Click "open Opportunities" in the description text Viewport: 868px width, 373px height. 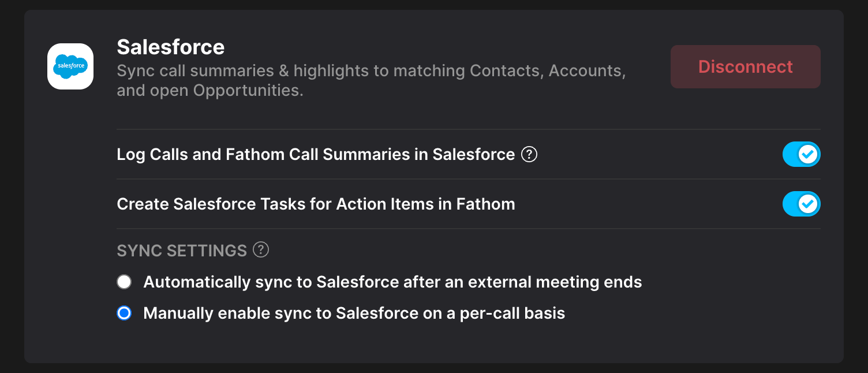[x=247, y=91]
